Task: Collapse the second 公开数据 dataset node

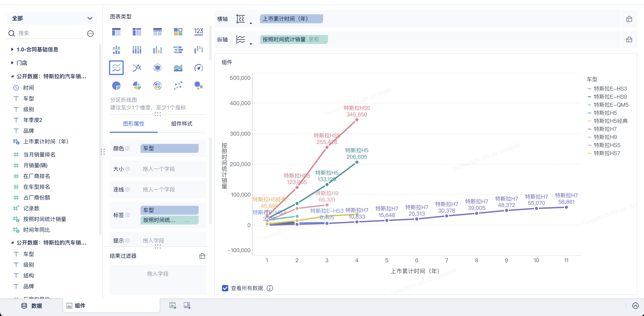Action: [12, 243]
